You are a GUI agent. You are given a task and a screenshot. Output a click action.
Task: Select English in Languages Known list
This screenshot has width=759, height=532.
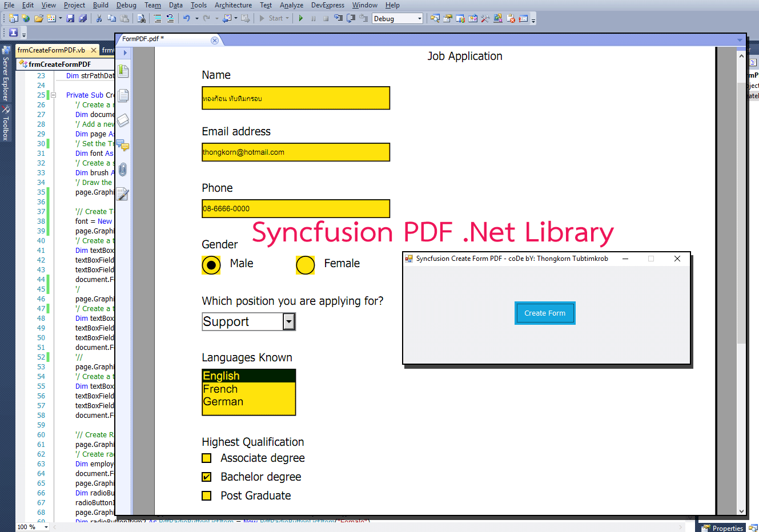coord(249,376)
